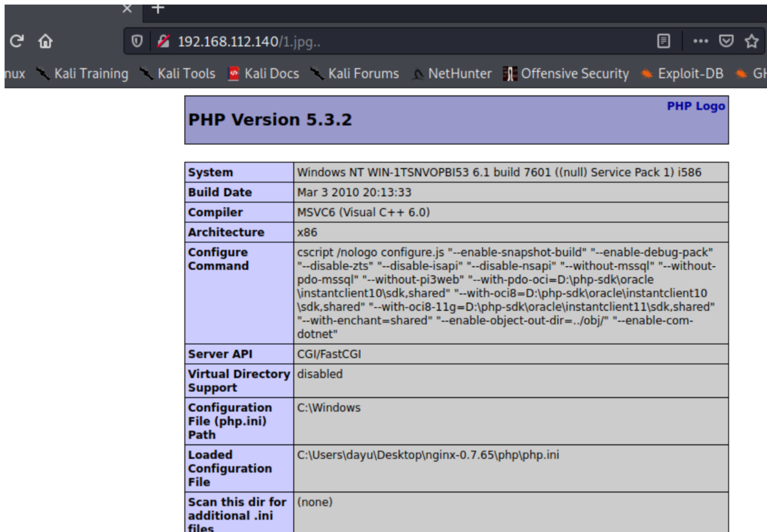Click the Kali Docs red bookmark icon
The height and width of the screenshot is (532, 767).
233,73
